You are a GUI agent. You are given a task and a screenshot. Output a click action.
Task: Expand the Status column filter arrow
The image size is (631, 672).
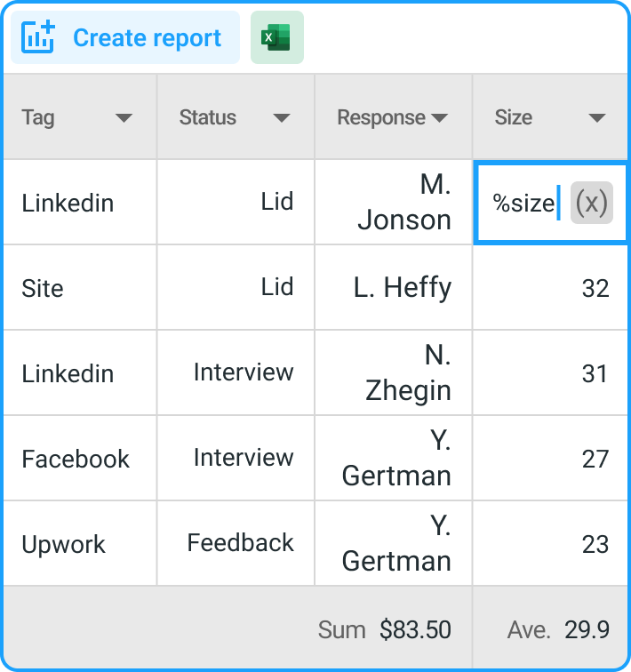[282, 118]
